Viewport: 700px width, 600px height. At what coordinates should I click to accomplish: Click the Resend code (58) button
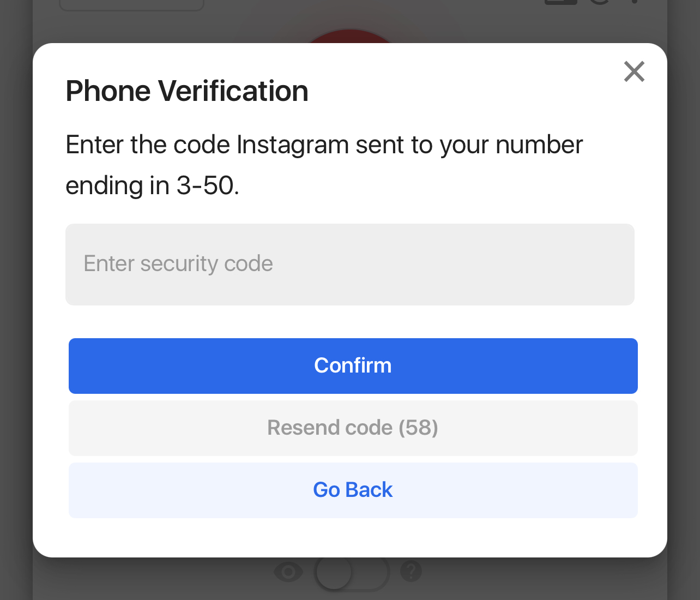click(x=353, y=428)
